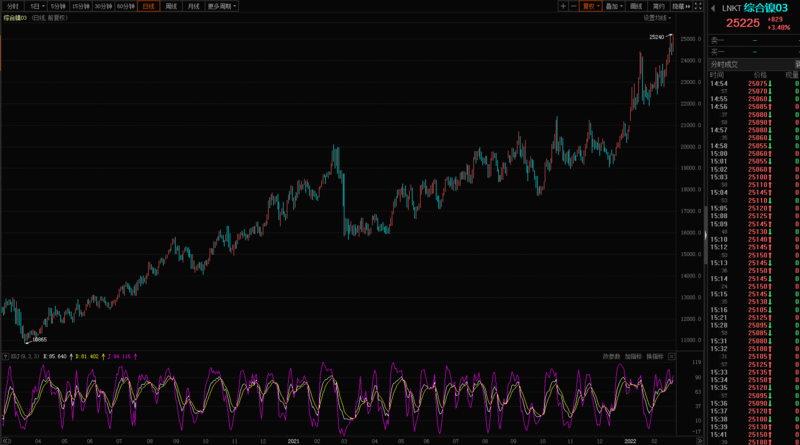
Task: Select the 15分钟 period tab
Action: pyautogui.click(x=81, y=6)
